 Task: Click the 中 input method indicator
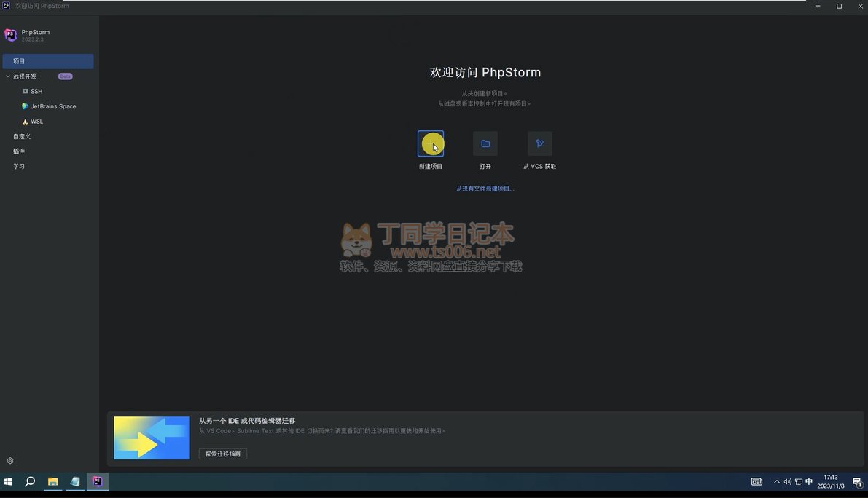point(809,481)
